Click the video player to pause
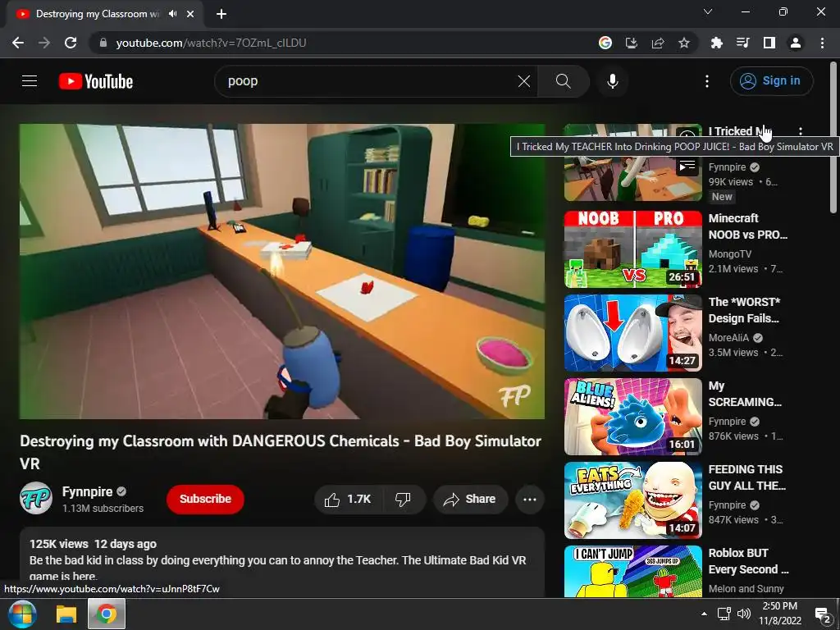Viewport: 840px width, 630px height. point(282,271)
